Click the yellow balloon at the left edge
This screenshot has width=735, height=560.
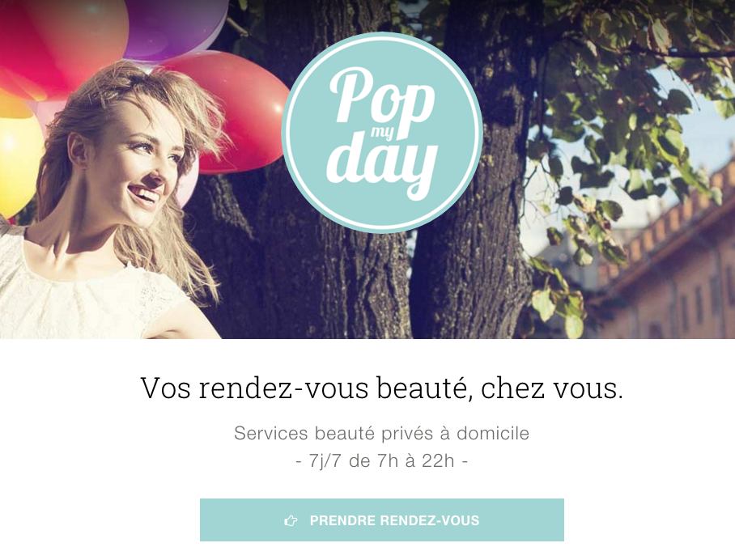18,155
